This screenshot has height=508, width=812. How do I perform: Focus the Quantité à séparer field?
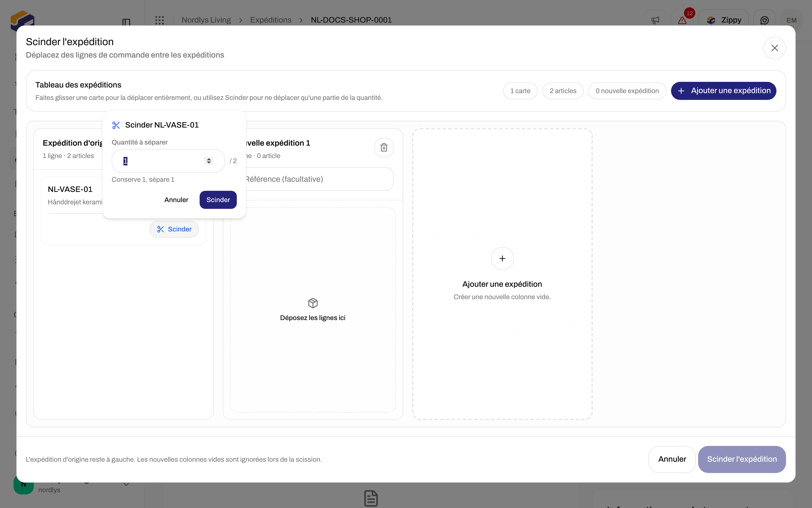(x=168, y=161)
